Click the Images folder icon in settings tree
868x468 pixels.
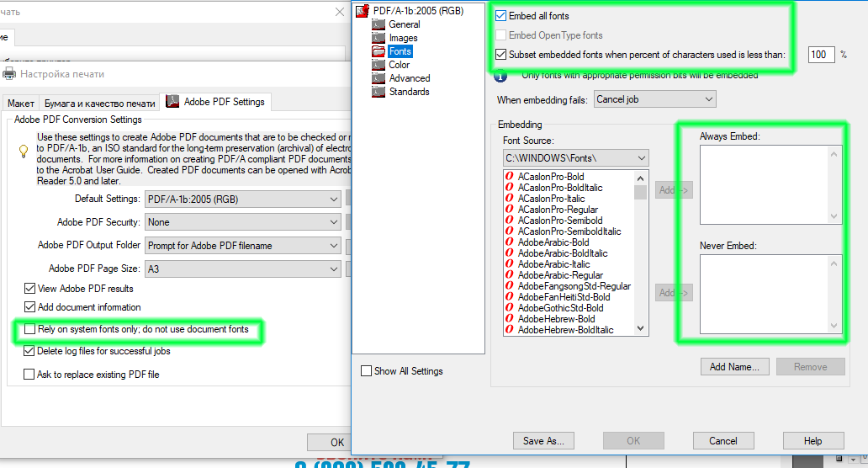pyautogui.click(x=378, y=38)
